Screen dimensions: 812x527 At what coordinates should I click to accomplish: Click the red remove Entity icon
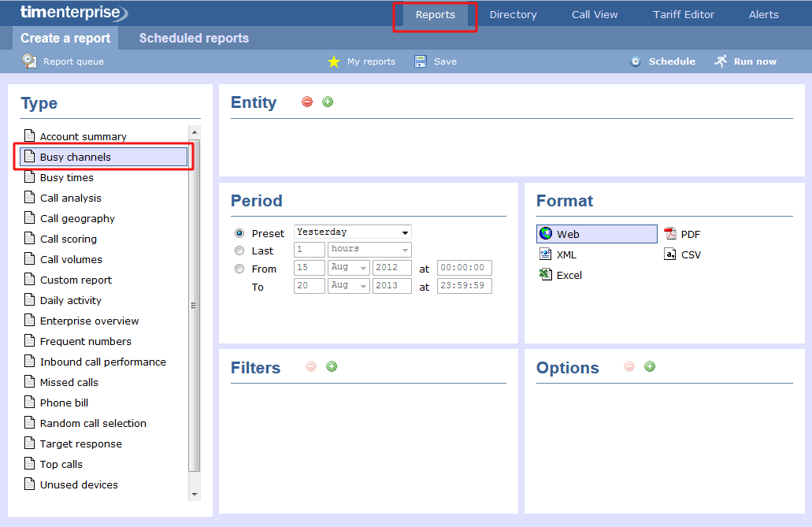click(x=307, y=102)
